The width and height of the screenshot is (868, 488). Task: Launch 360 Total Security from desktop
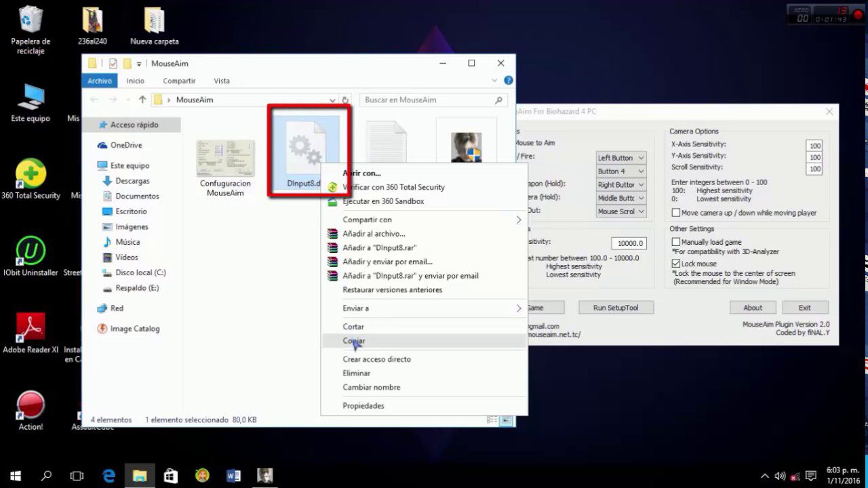click(31, 180)
